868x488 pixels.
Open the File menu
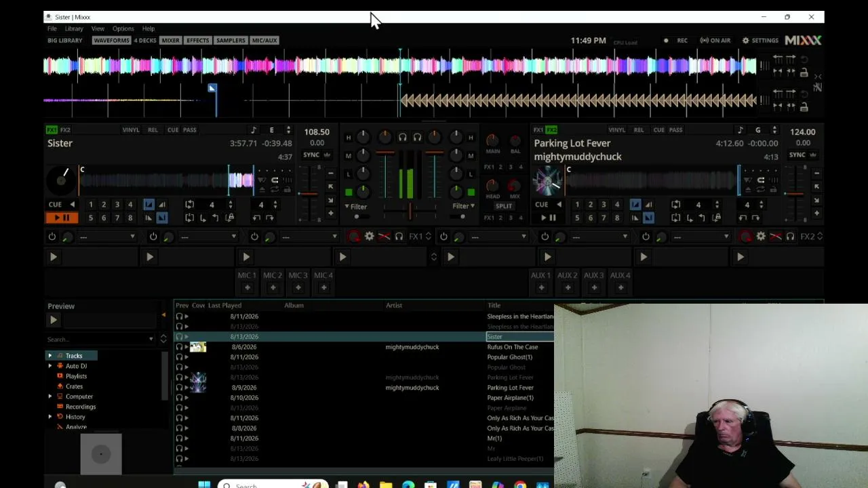[52, 28]
